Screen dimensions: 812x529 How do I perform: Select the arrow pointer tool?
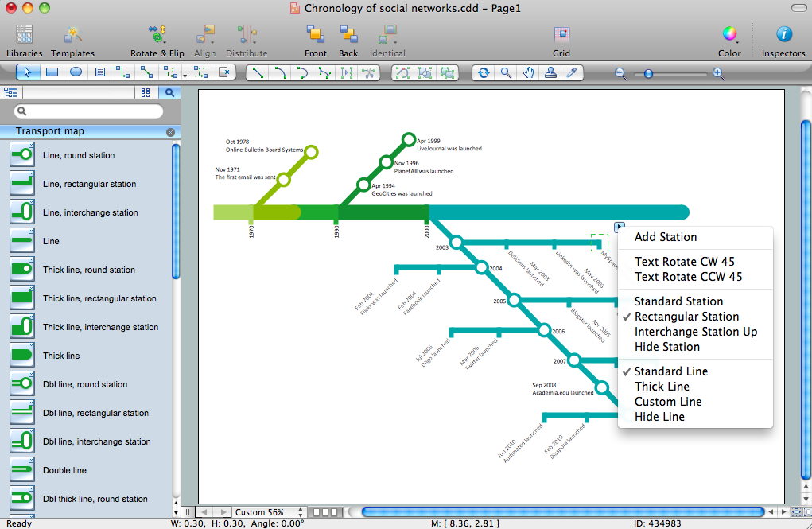(28, 72)
